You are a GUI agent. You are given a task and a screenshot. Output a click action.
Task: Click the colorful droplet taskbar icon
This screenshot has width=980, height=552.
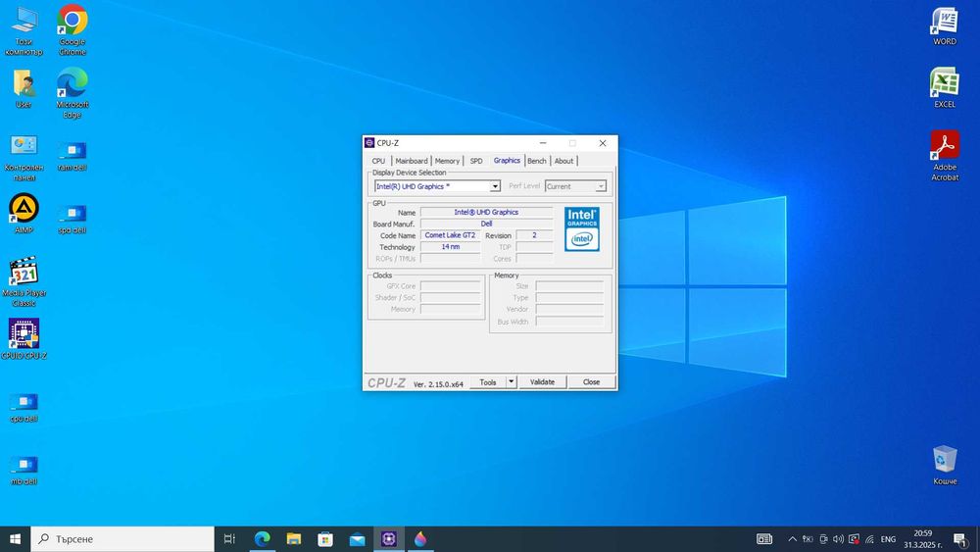pyautogui.click(x=420, y=539)
